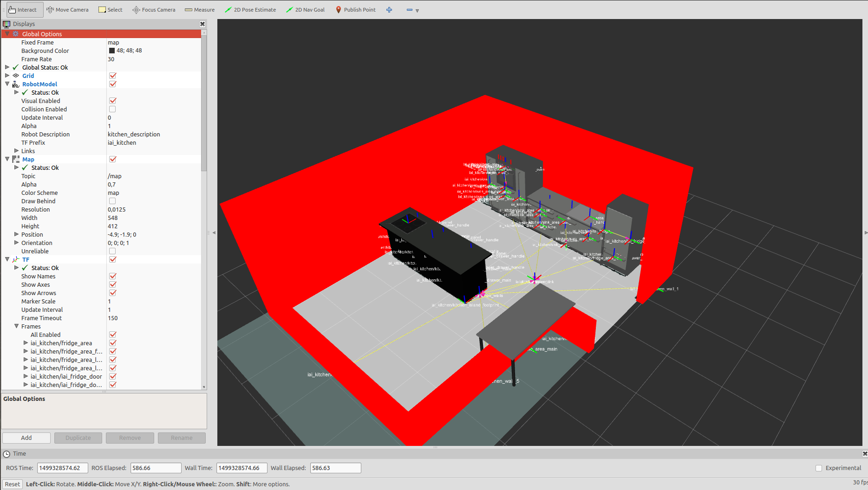Pick the Measure tool
The width and height of the screenshot is (868, 490).
click(200, 10)
